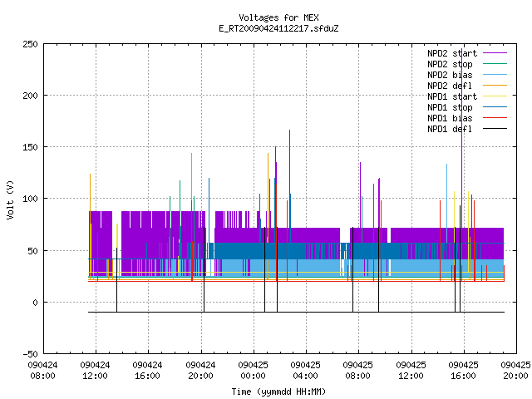Click the x-axis tick '090425 20:00'
The width and height of the screenshot is (532, 399).
coord(515,371)
